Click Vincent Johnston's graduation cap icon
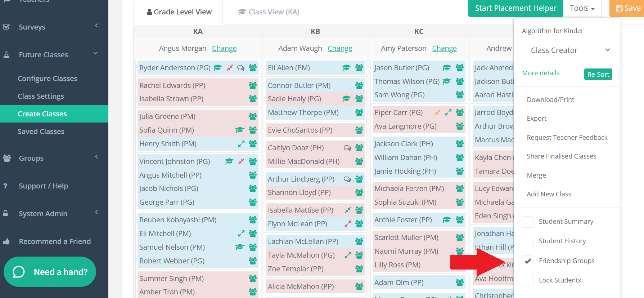Viewport: 644px width, 298px height. coord(229,161)
